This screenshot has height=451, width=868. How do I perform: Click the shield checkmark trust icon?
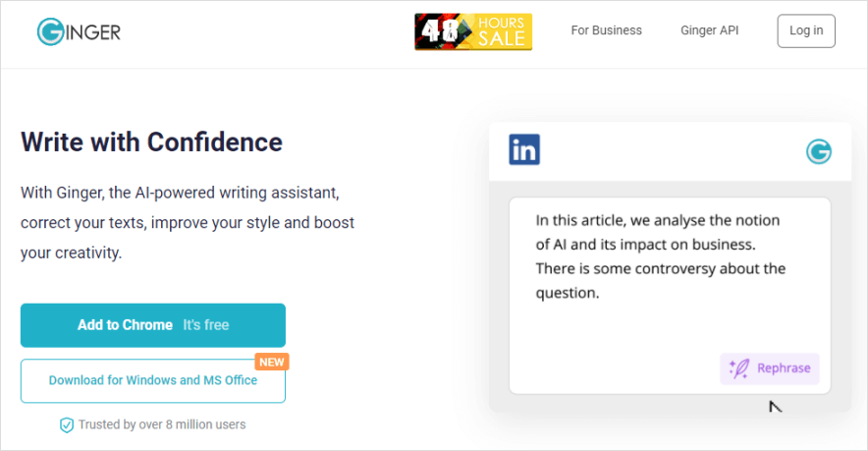pos(67,425)
